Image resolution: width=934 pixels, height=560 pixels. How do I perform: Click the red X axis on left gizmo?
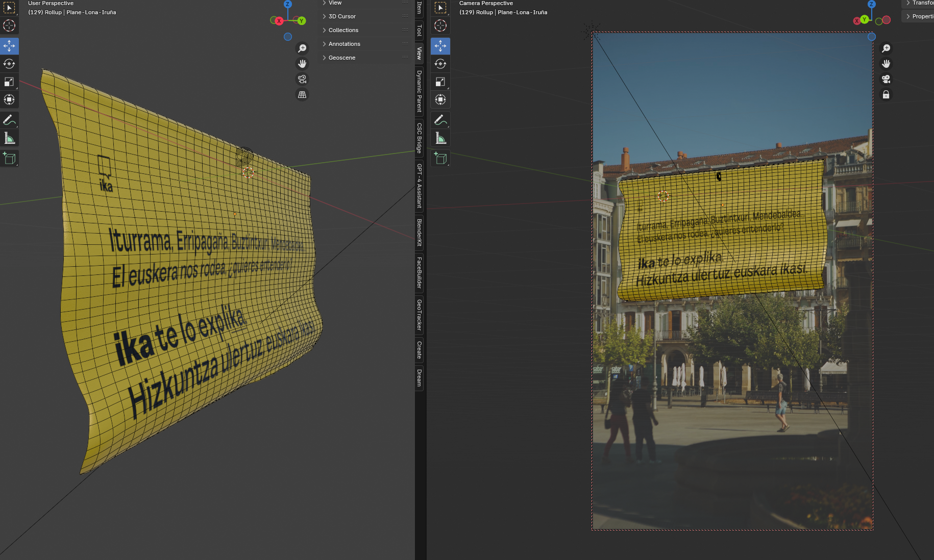pyautogui.click(x=279, y=21)
